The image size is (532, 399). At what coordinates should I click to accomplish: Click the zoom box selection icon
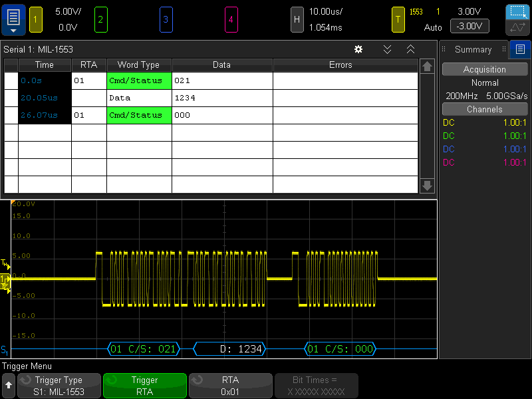[x=517, y=11]
